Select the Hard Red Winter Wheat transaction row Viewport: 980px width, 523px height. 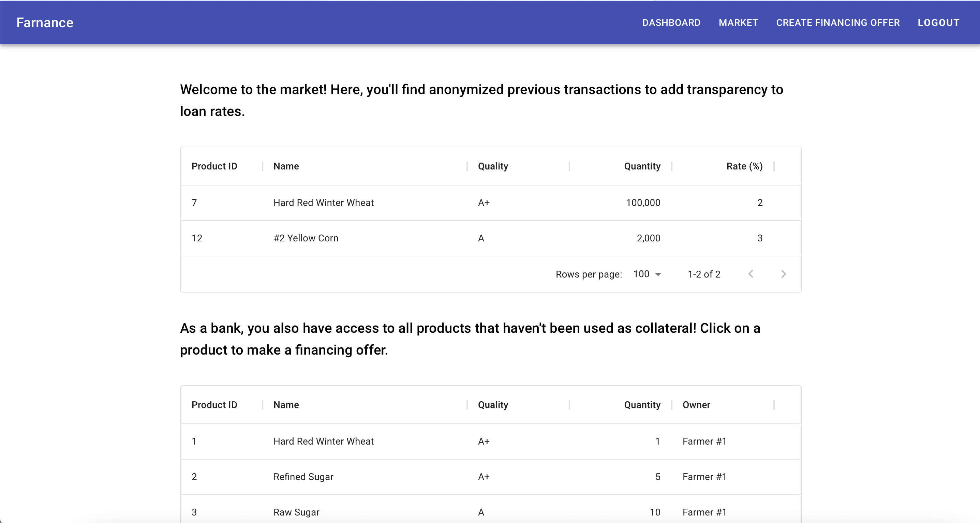coord(323,203)
